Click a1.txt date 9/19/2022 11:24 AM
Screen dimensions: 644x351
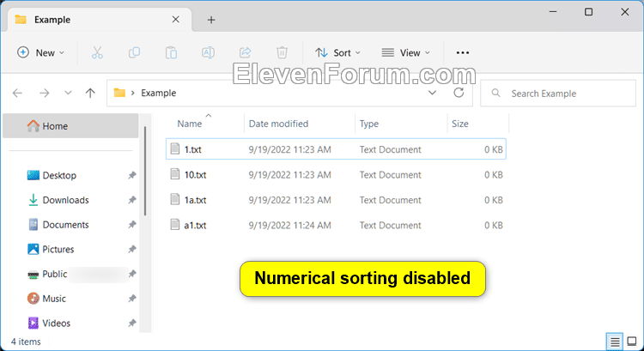289,226
